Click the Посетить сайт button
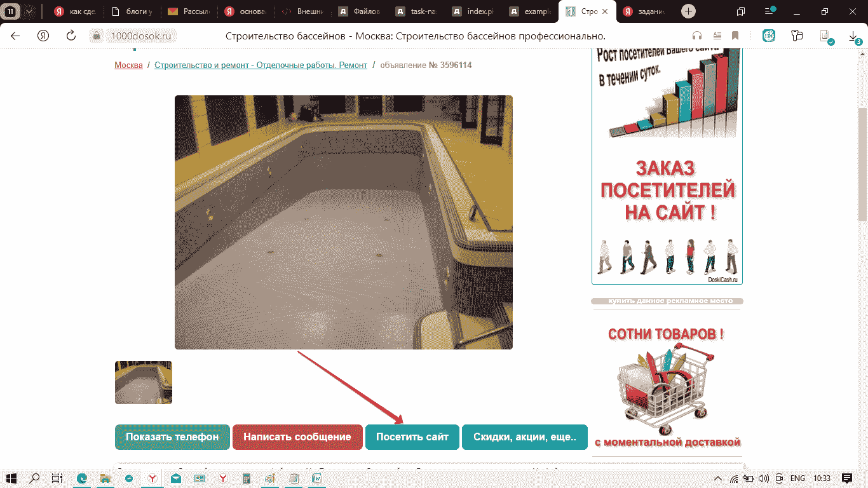 click(x=412, y=437)
